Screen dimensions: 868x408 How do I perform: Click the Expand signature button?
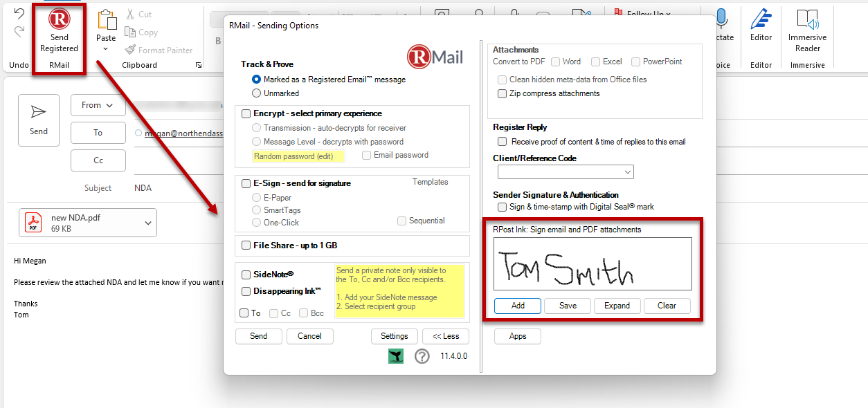[617, 306]
